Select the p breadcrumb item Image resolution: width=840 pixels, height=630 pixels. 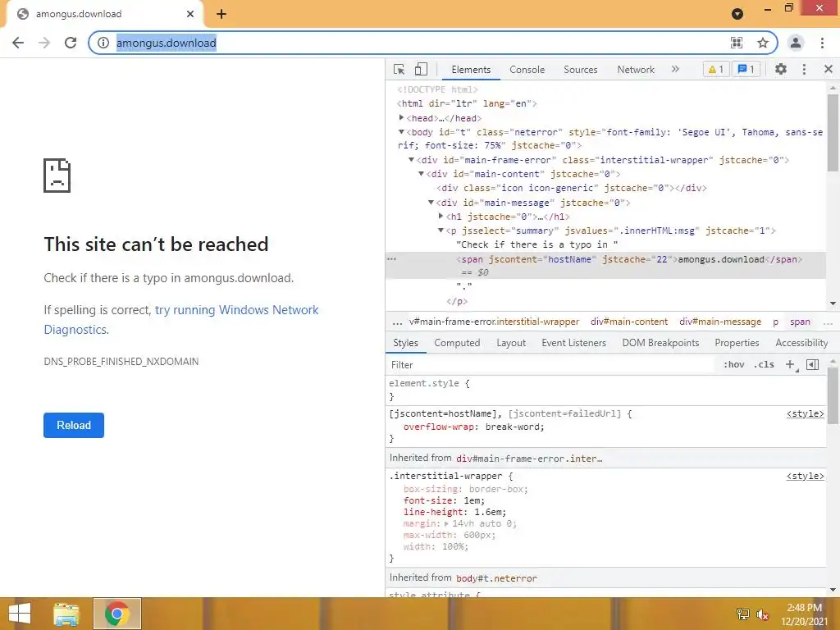tap(775, 322)
